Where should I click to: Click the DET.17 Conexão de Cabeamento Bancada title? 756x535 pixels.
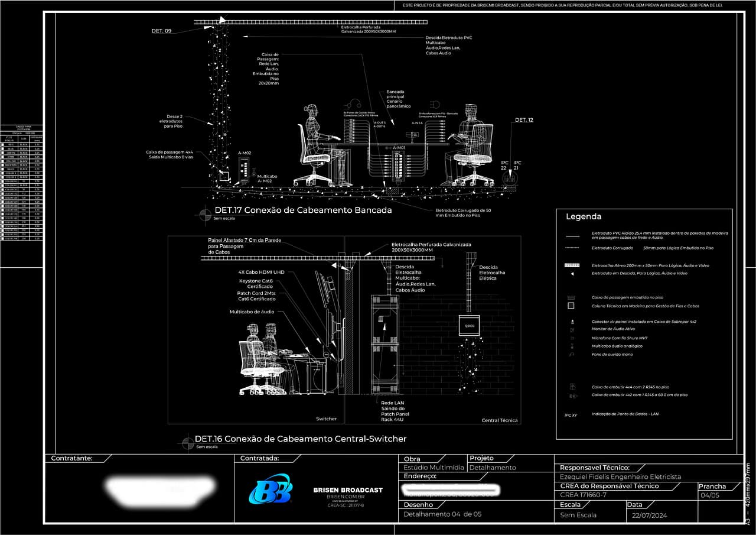tap(303, 210)
